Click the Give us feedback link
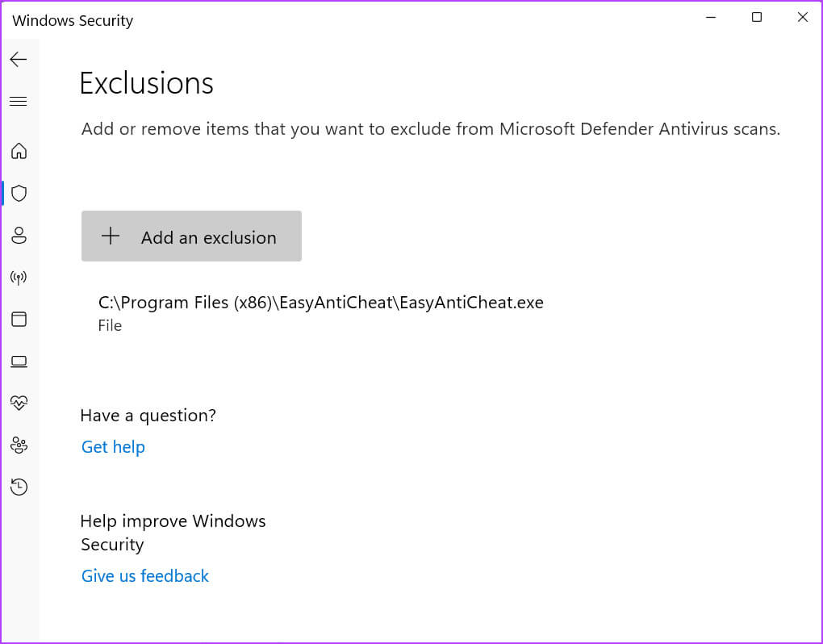Image resolution: width=823 pixels, height=644 pixels. [145, 576]
